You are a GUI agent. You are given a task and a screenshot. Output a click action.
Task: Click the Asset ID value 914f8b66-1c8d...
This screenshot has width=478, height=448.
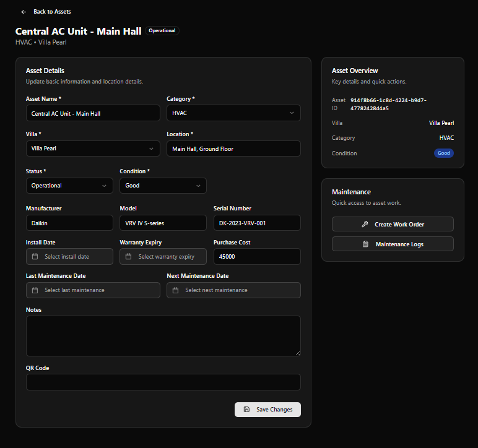coord(388,104)
